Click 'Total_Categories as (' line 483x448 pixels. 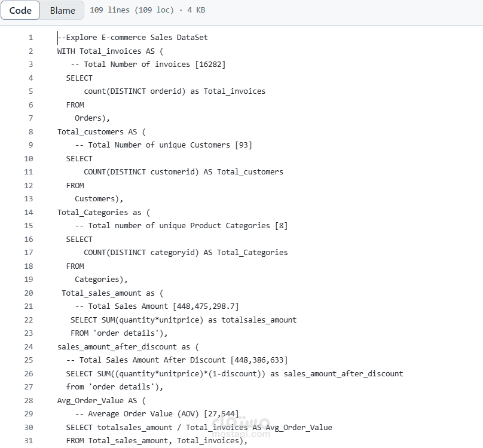(x=103, y=213)
